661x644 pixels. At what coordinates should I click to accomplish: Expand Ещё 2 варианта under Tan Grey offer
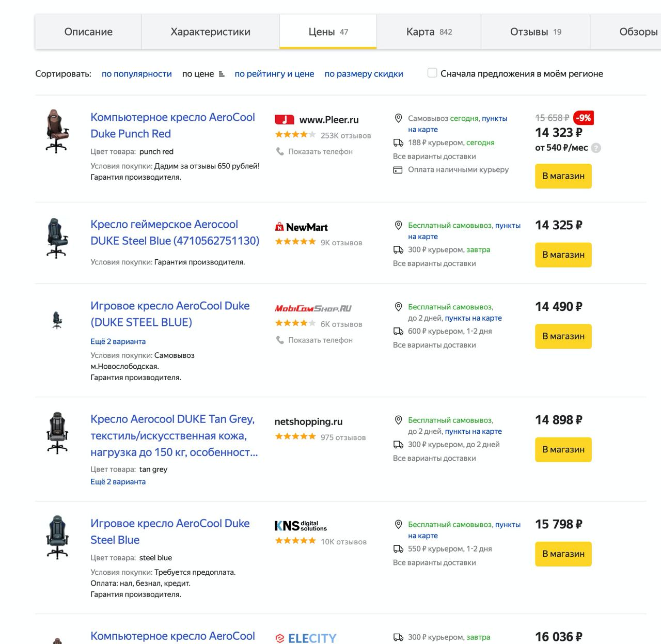click(118, 482)
